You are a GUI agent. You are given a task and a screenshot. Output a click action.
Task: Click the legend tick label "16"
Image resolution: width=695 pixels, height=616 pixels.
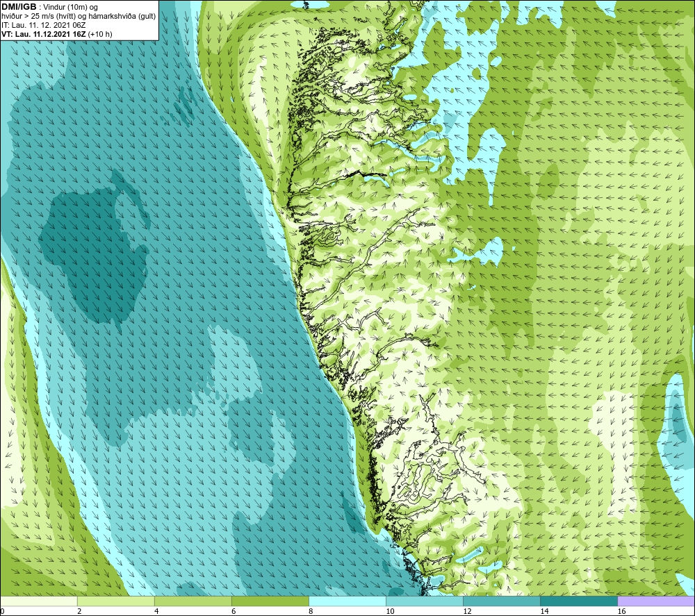pyautogui.click(x=621, y=611)
